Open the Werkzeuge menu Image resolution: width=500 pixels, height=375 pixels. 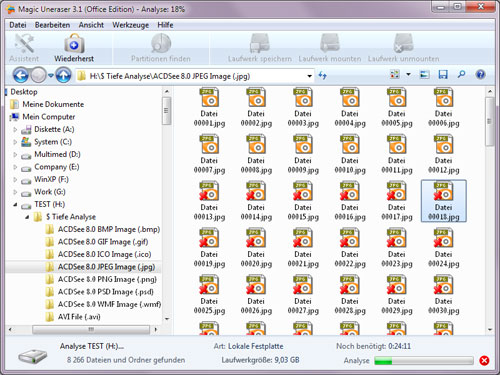pyautogui.click(x=131, y=25)
